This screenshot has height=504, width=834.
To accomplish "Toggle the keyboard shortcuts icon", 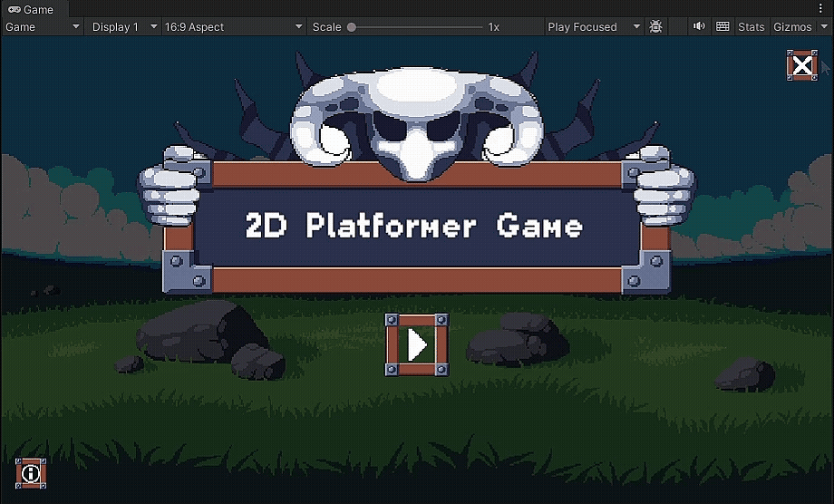I will pos(722,27).
